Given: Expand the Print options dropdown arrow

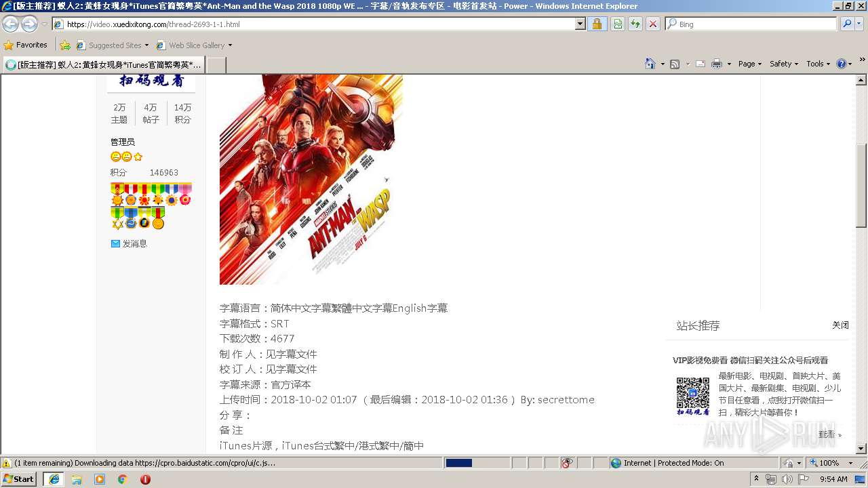Looking at the screenshot, I should coord(729,64).
